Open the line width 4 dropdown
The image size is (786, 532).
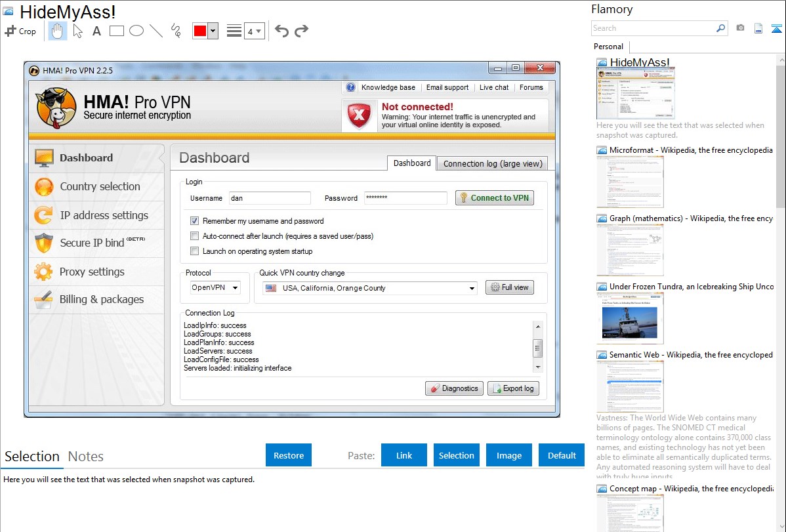pyautogui.click(x=254, y=31)
